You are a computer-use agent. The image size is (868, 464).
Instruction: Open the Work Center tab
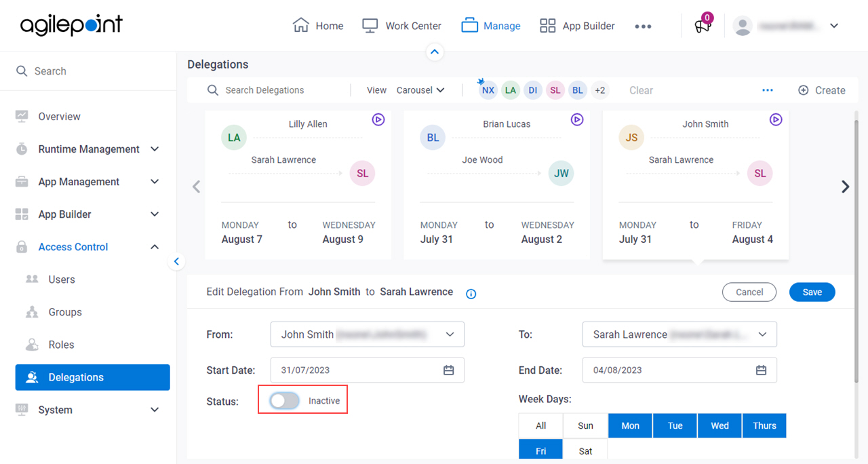point(401,26)
